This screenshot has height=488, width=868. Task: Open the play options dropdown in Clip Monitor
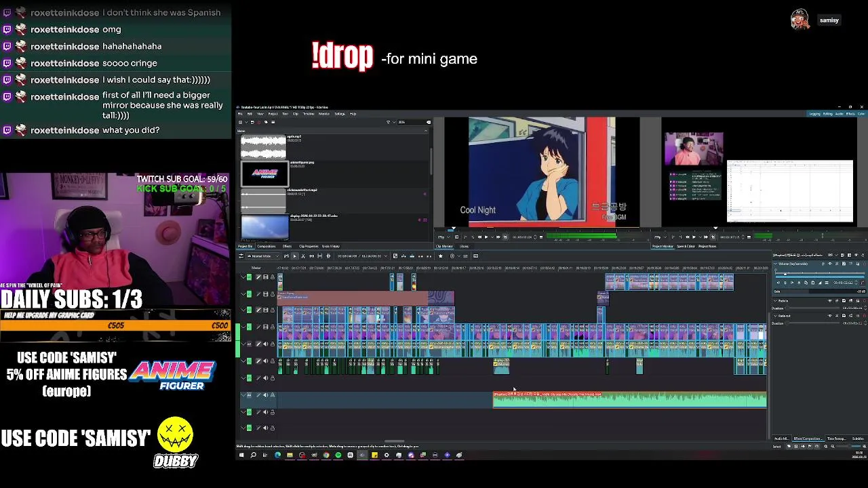(x=492, y=237)
